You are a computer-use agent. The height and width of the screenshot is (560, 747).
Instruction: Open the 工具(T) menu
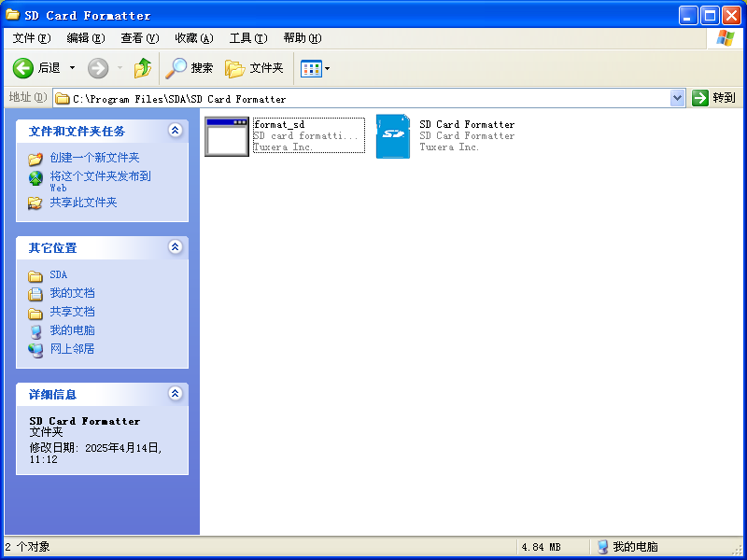coord(248,38)
